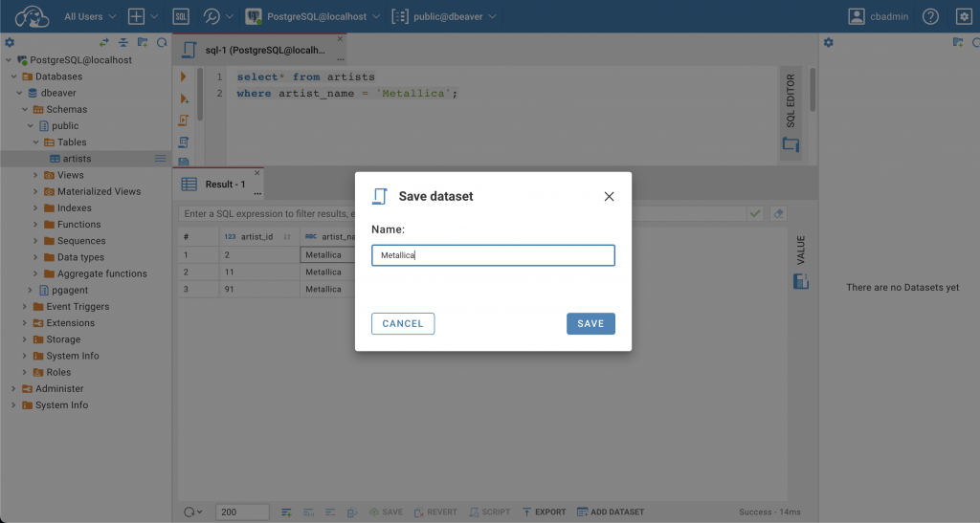The image size is (980, 523).
Task: Select the Result - 1 tab
Action: 218,185
